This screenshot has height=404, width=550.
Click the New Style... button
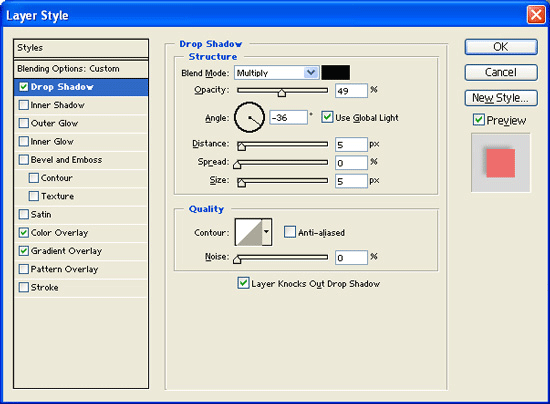tap(501, 98)
